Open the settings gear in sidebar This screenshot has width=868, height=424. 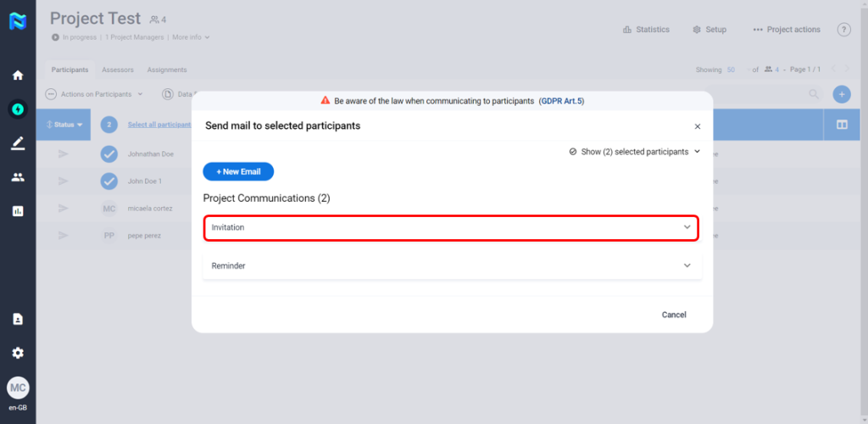(18, 353)
